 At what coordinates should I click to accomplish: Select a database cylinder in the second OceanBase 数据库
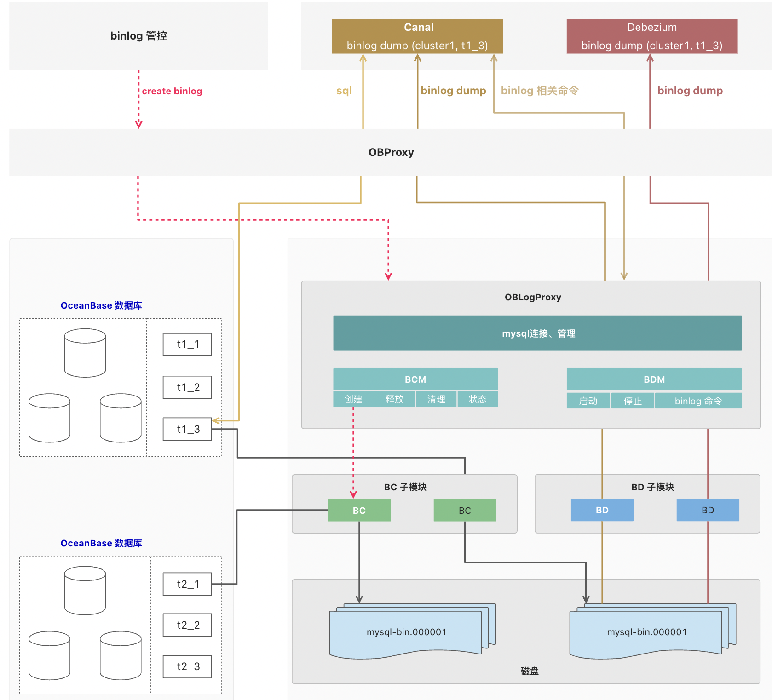(x=85, y=590)
